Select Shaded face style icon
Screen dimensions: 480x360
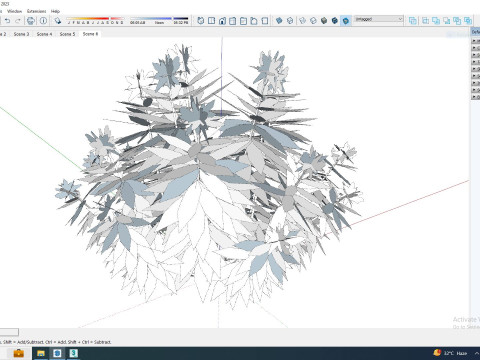(324, 21)
